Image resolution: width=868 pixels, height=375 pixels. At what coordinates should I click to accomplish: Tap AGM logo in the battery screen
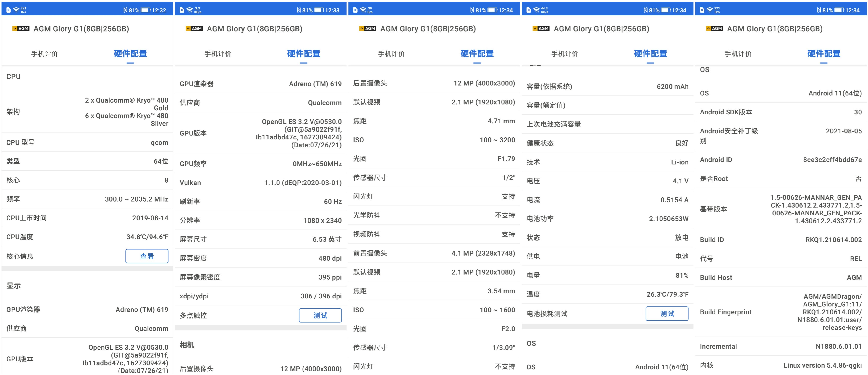[x=541, y=29]
